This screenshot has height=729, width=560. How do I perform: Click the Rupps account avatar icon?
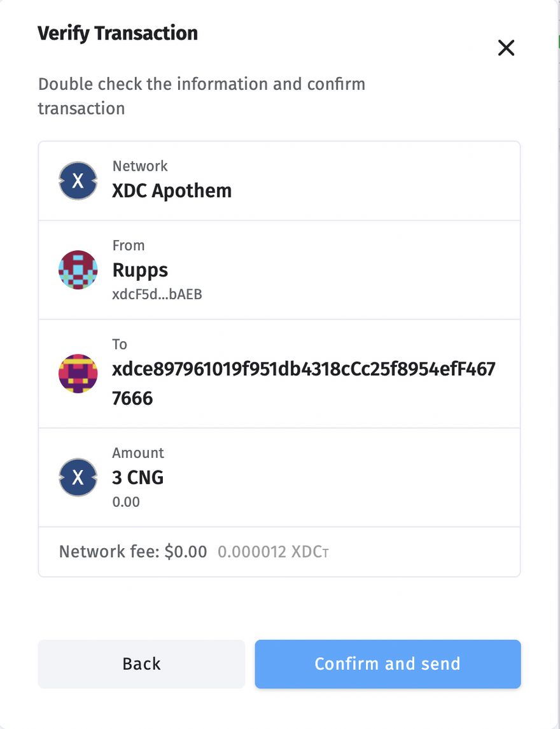78,270
